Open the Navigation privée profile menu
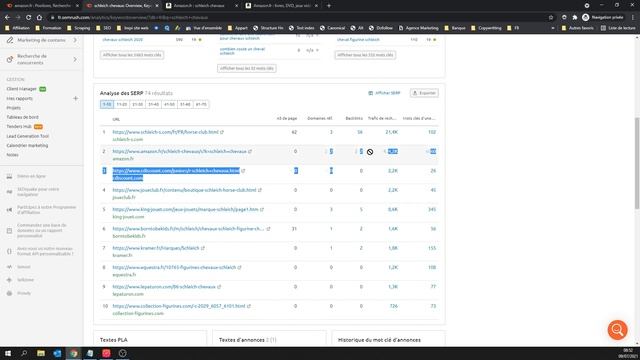The height and width of the screenshot is (360, 640). [x=602, y=18]
